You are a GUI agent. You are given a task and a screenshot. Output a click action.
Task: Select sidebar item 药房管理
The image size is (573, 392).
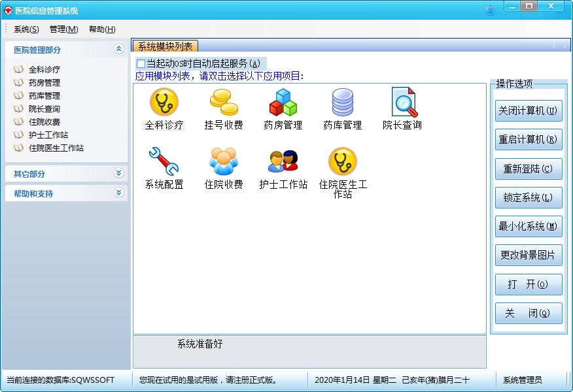(44, 82)
